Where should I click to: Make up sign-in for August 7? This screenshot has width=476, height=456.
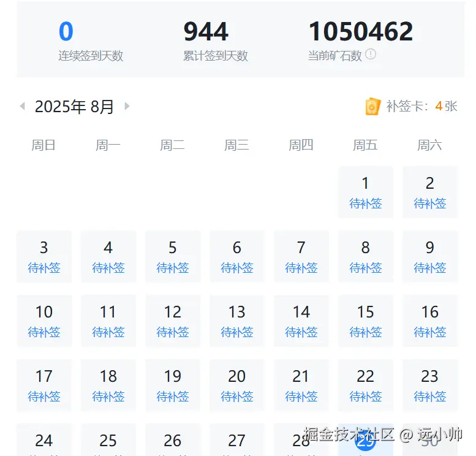(301, 256)
